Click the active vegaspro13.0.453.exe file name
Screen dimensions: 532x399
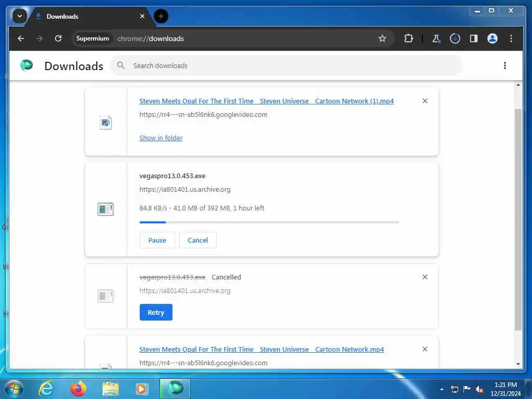(x=172, y=176)
